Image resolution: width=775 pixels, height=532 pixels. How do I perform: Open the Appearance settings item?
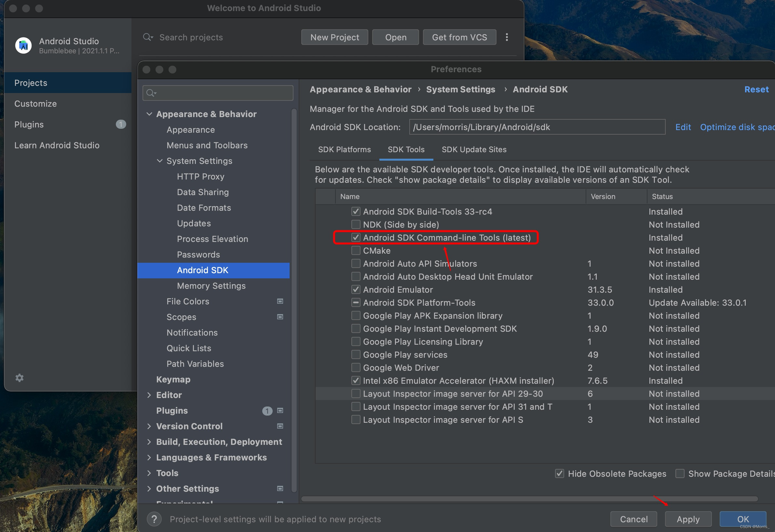tap(190, 130)
